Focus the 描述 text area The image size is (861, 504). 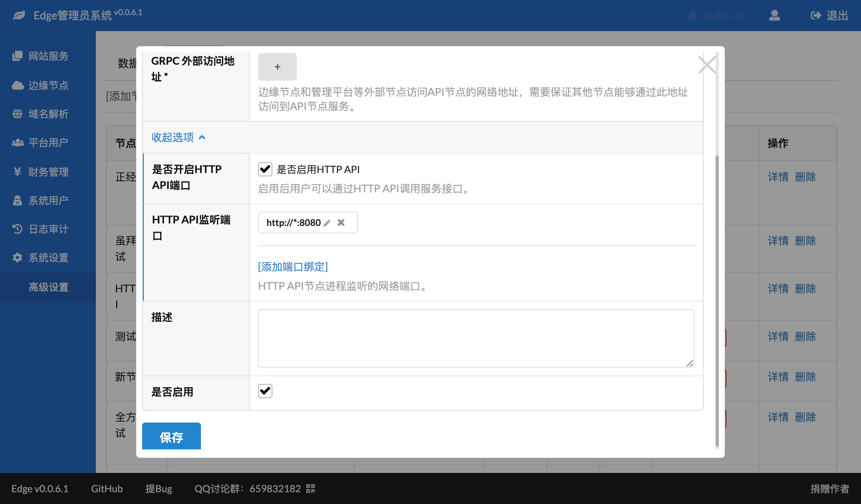coord(476,339)
